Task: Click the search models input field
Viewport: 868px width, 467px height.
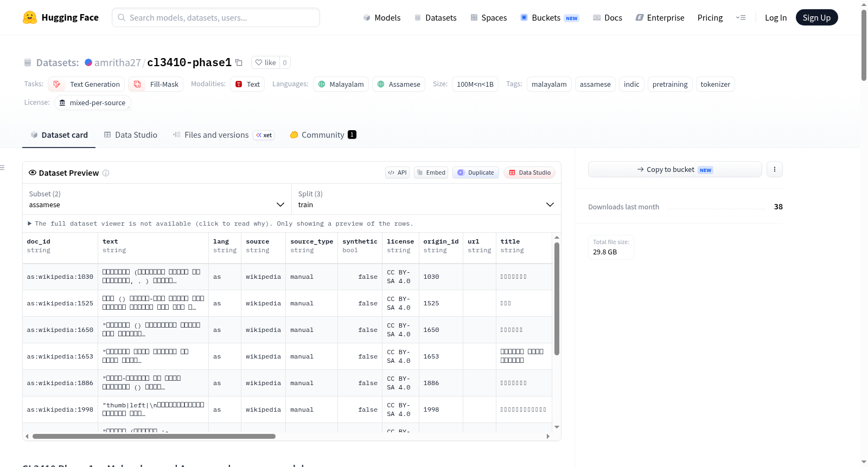Action: click(x=216, y=17)
